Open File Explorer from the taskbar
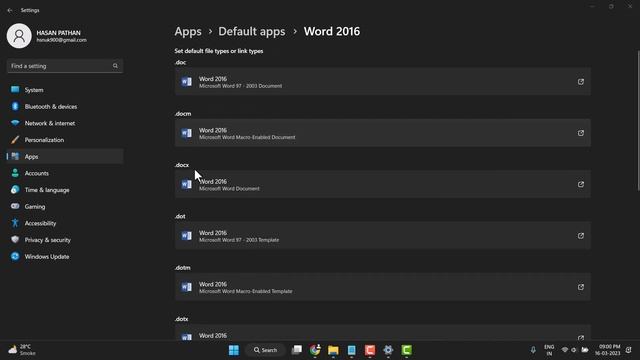This screenshot has width=640, height=360. [x=333, y=350]
